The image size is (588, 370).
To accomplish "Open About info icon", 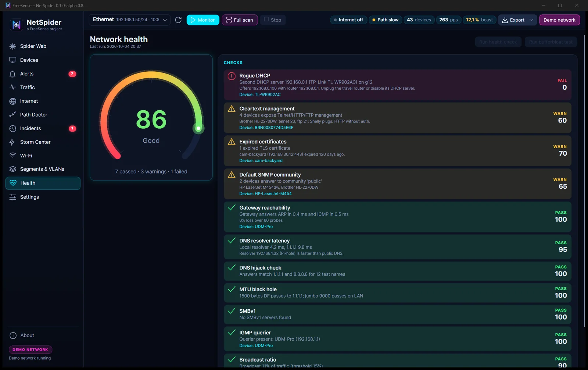I will (x=13, y=335).
